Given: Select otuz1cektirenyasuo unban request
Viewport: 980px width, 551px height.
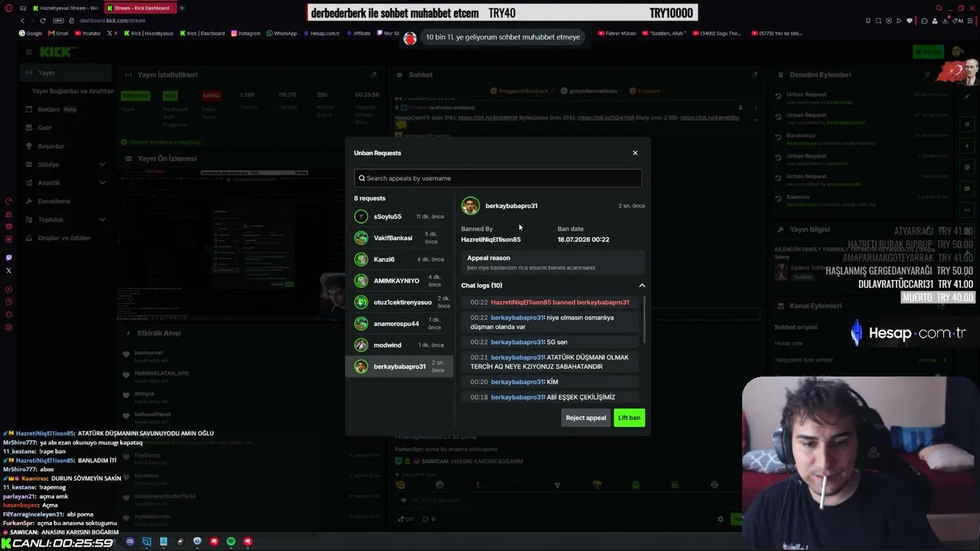Looking at the screenshot, I should pyautogui.click(x=399, y=302).
